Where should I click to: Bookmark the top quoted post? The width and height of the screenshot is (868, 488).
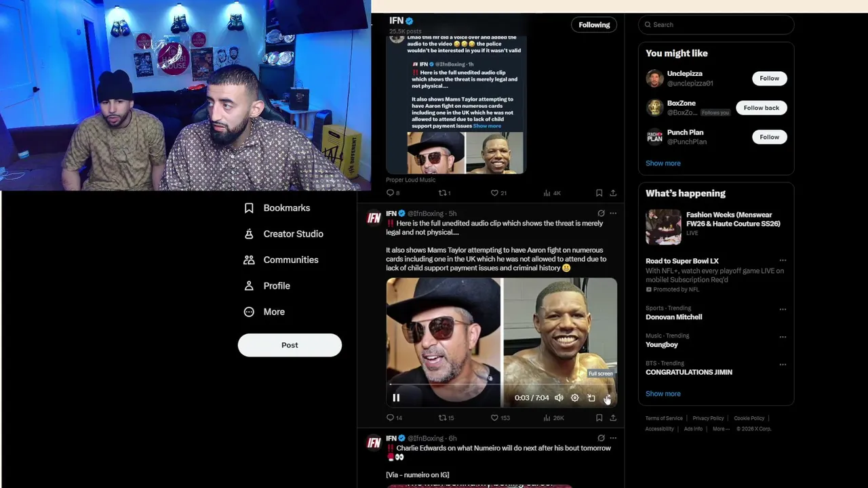coord(599,193)
